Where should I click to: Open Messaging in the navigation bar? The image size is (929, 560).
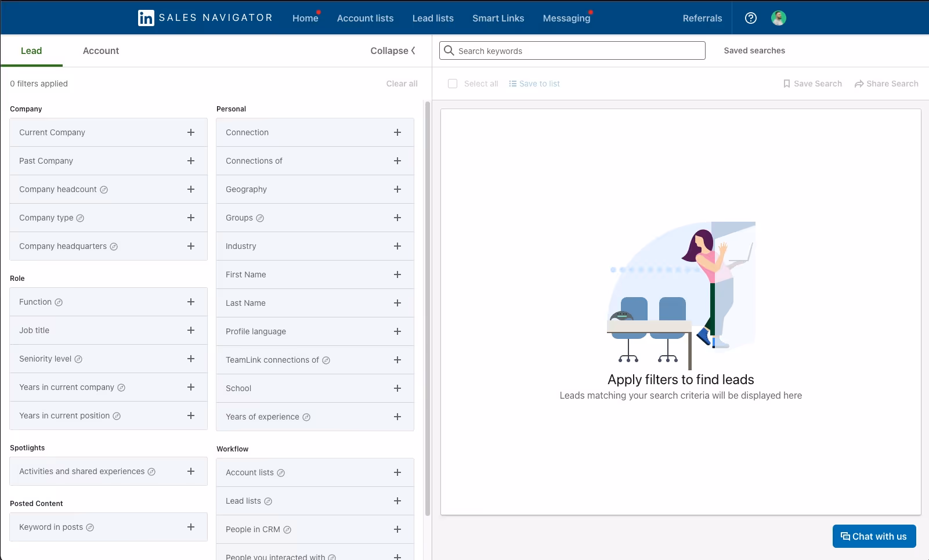click(x=567, y=18)
